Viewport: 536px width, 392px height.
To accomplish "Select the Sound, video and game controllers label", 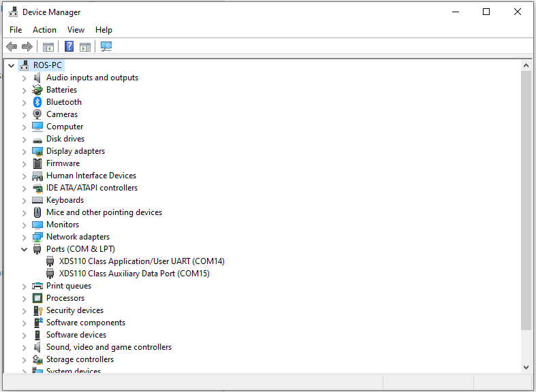I will point(109,347).
